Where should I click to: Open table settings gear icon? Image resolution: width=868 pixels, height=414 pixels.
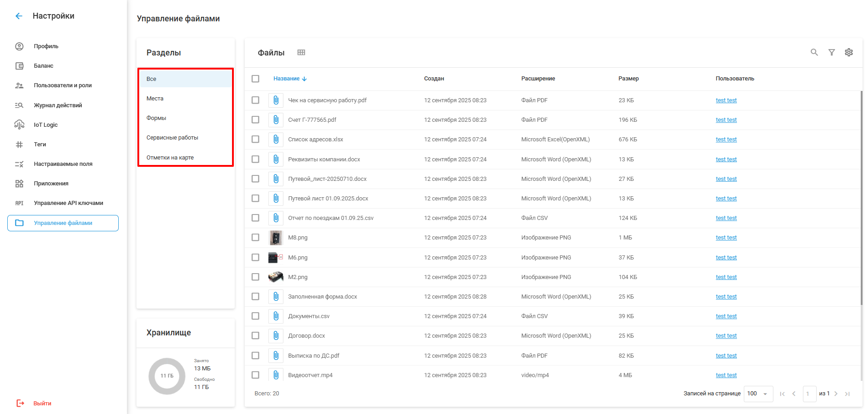(848, 52)
